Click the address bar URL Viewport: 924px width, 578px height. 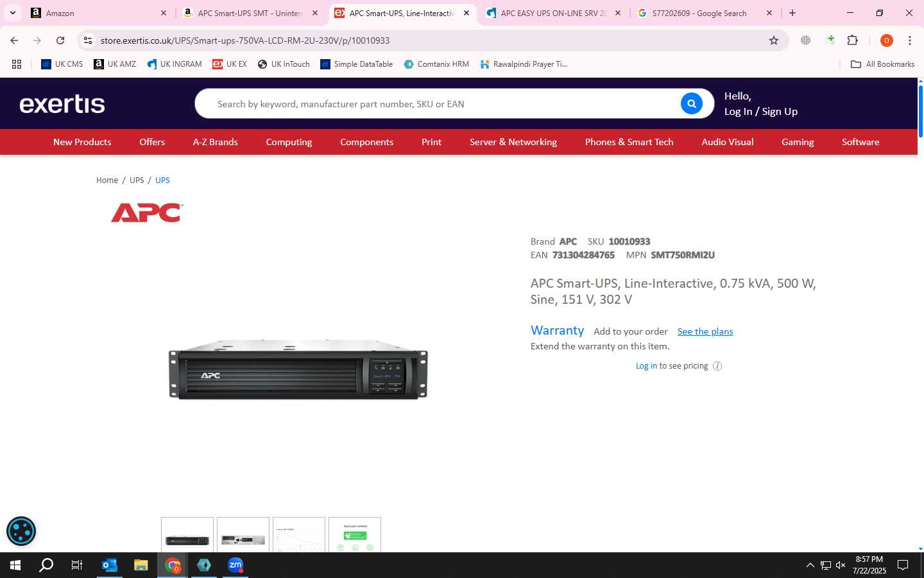[245, 40]
